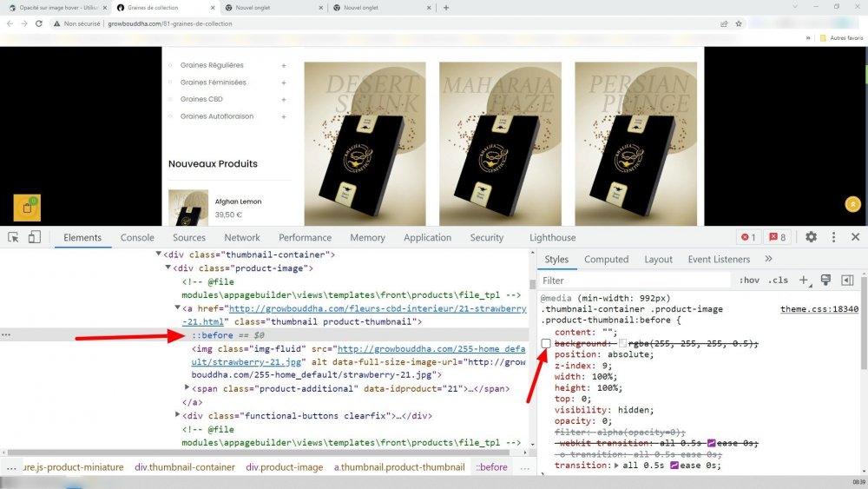
Task: Open a new browser tab
Action: 446,8
